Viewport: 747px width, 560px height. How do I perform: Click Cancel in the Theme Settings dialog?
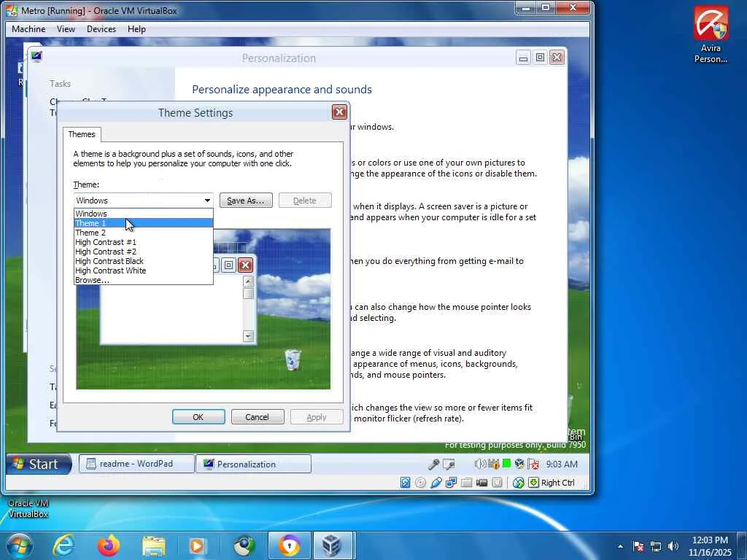[258, 416]
